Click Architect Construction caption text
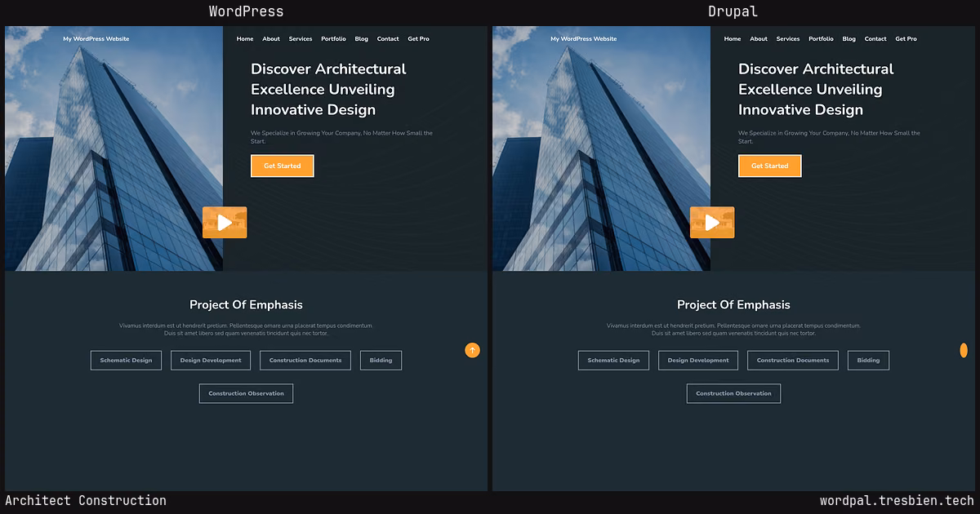Image resolution: width=980 pixels, height=514 pixels. (86, 501)
